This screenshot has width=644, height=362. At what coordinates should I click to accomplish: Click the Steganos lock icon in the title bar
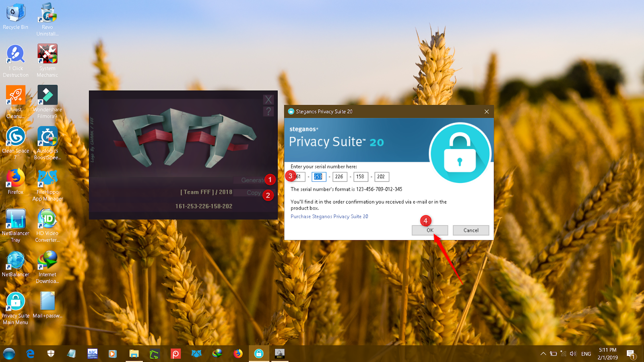point(291,111)
